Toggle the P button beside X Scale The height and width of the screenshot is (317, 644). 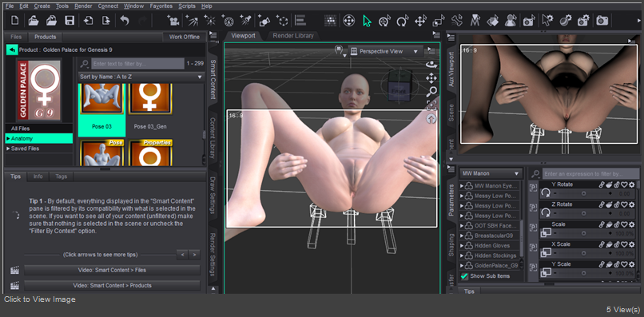pyautogui.click(x=533, y=248)
